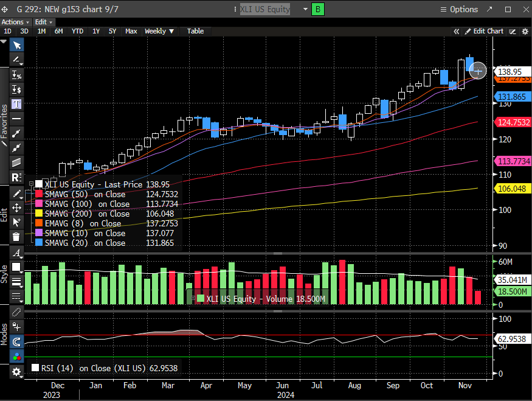Click the trash delete annotations icon
The width and height of the screenshot is (532, 401).
[x=16, y=237]
